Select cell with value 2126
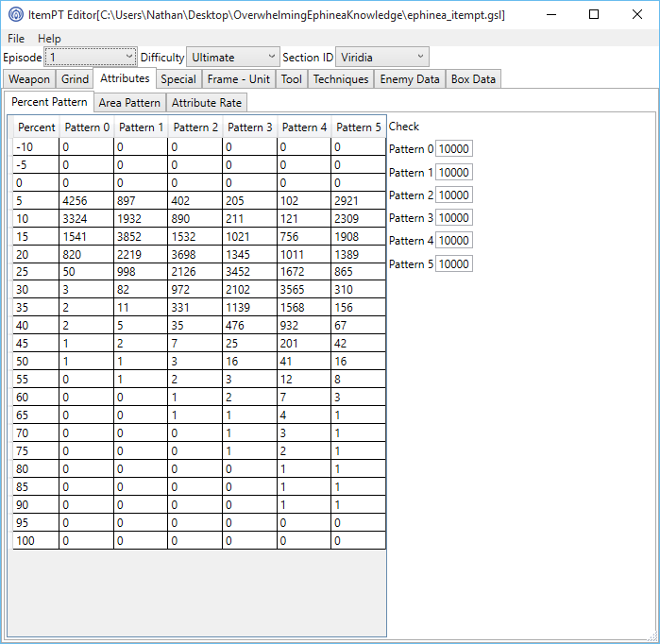Screen dimensions: 660x644 click(195, 272)
